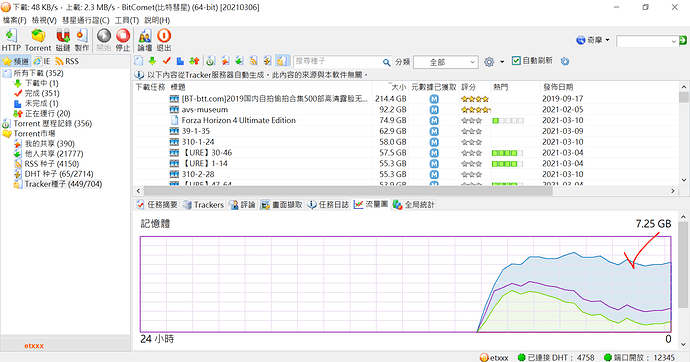Click the 退出 exit toolbar icon

pos(164,36)
